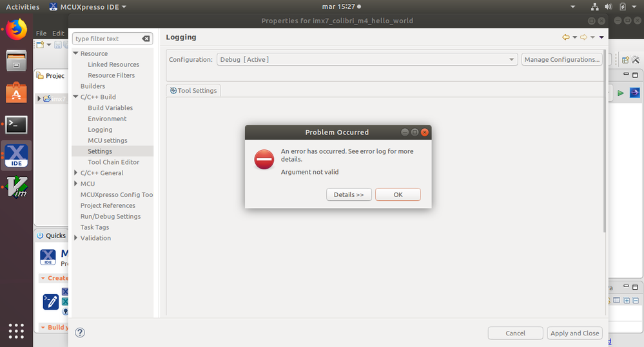Expand the imx7 project in Project Explorer
Screen dimensions: 644x347
click(x=39, y=98)
